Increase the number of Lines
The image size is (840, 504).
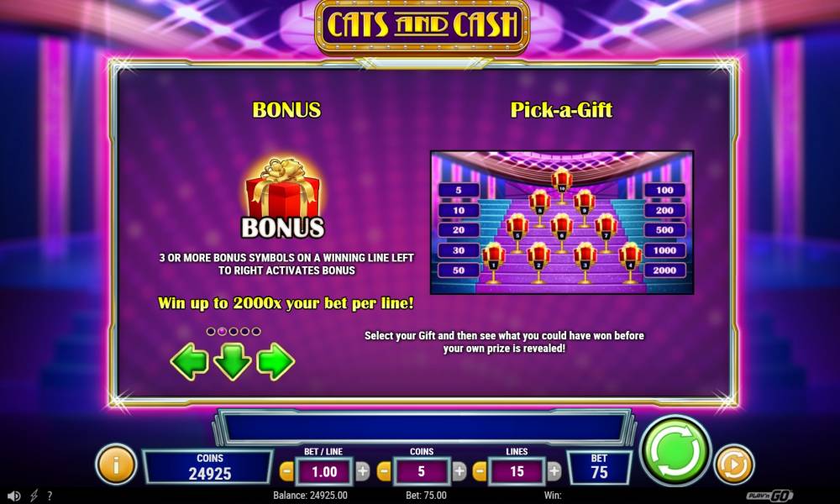(554, 472)
